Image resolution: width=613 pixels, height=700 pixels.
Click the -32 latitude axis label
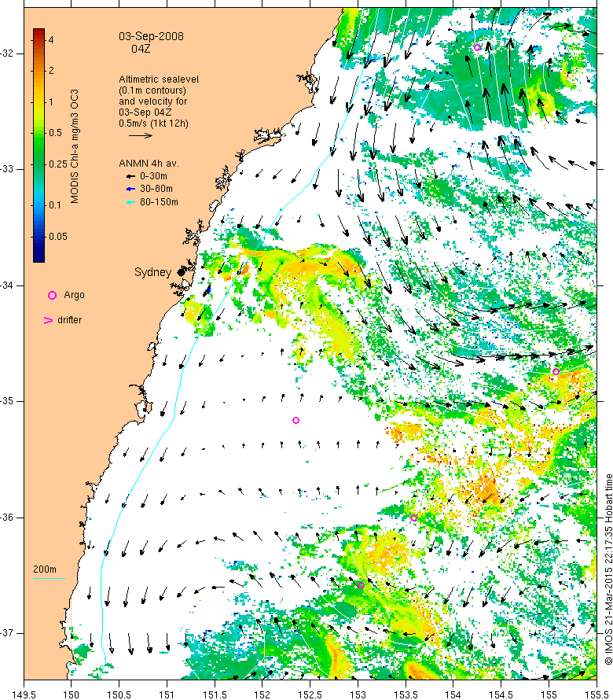click(7, 53)
